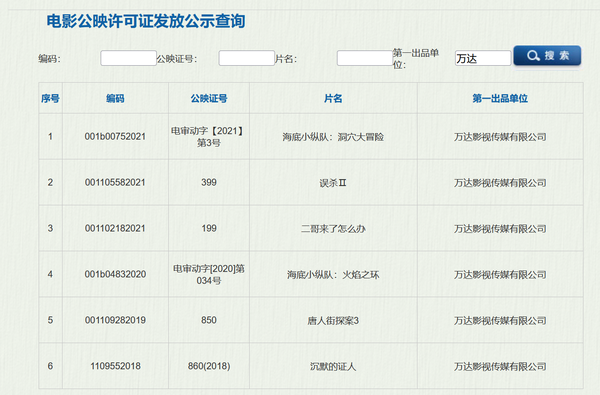Click the 搜索 search button
The image size is (600, 395).
(547, 56)
